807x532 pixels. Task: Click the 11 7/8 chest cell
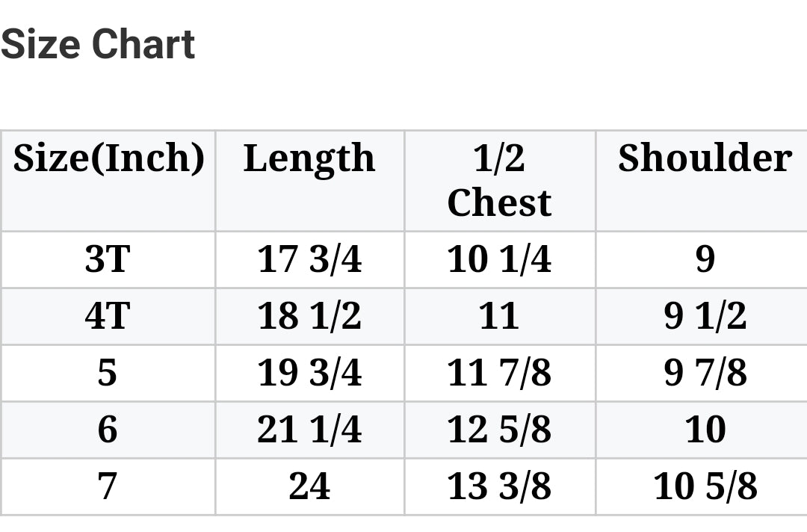499,373
